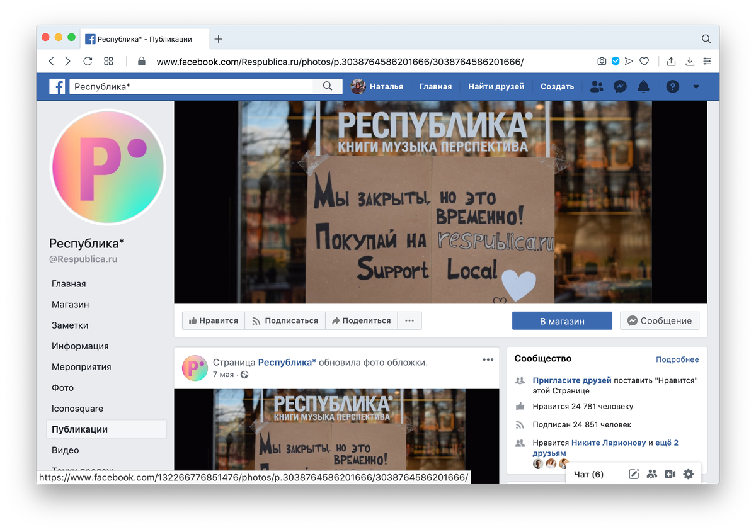756x532 pixels.
Task: Click the browser search magnifier icon
Action: tap(706, 39)
